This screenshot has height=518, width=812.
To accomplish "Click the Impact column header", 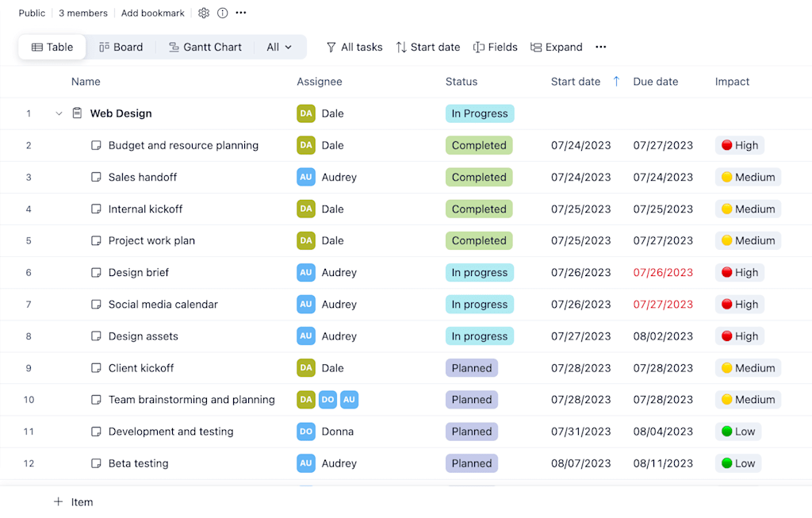I will tap(732, 82).
